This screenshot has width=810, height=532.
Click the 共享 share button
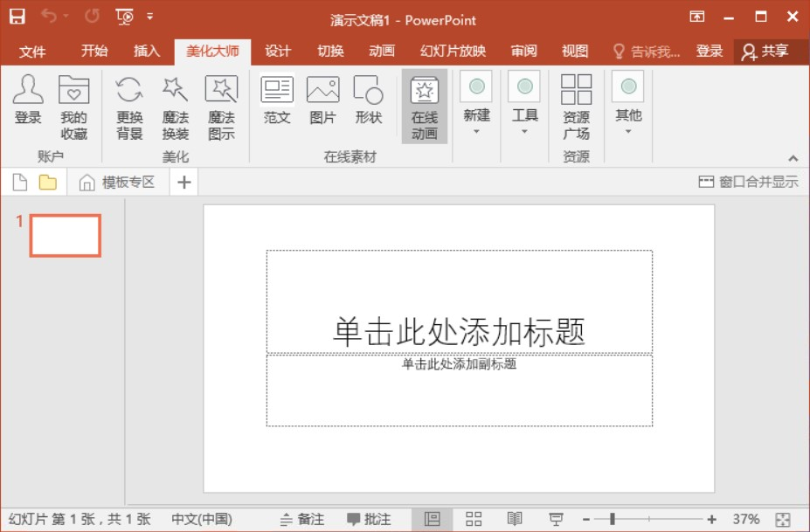(765, 52)
